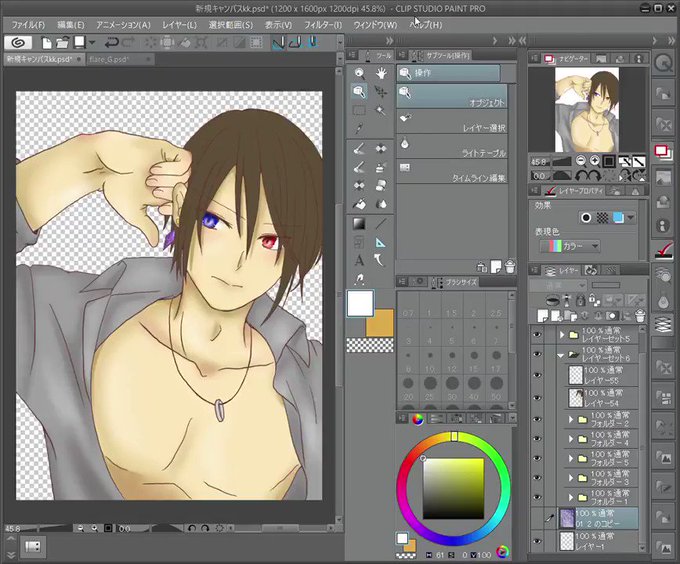This screenshot has width=680, height=564.
Task: Expand フォルダー 2 folder
Action: (571, 419)
